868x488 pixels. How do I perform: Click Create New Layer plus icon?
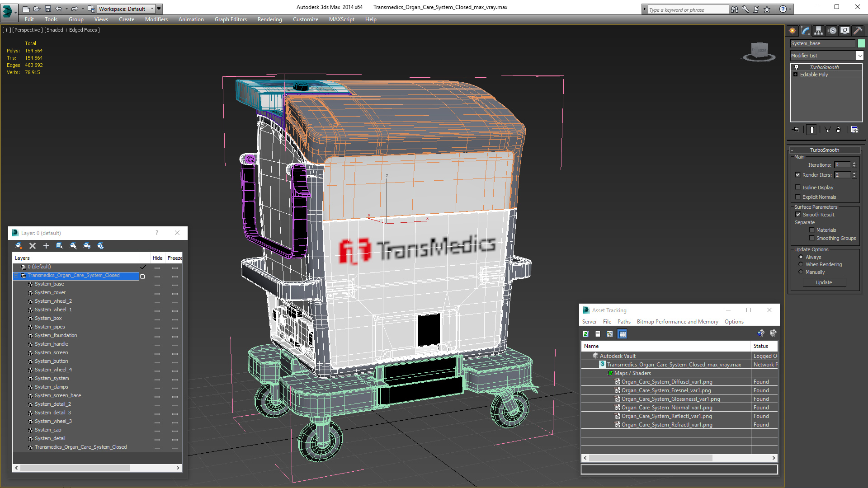(46, 246)
